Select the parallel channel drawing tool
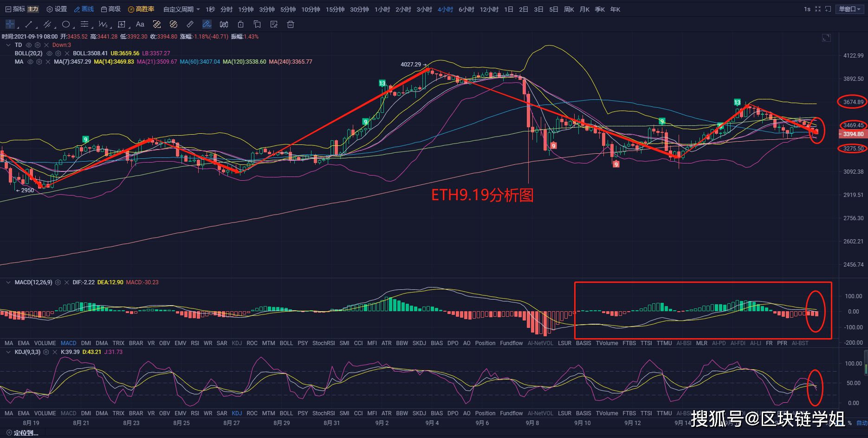Viewport: 868px width, 438px height. [47, 24]
